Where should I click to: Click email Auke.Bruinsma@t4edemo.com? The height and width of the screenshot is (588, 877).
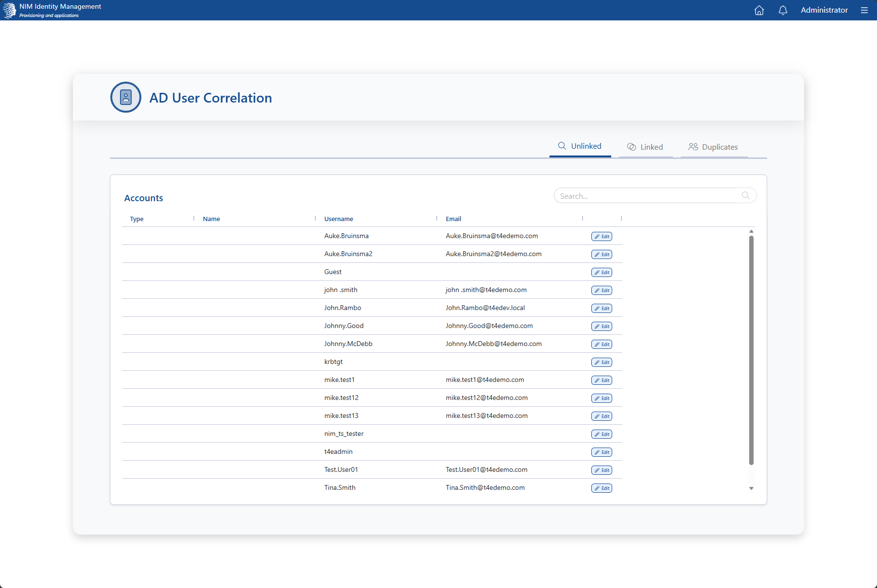pyautogui.click(x=492, y=236)
